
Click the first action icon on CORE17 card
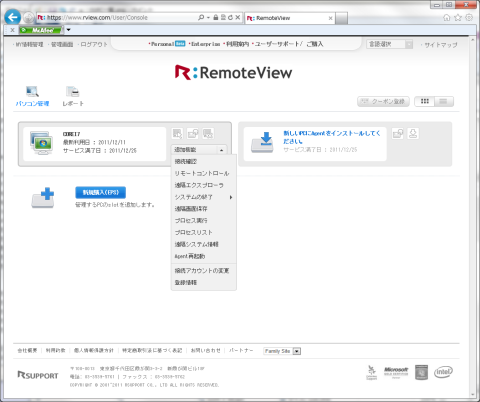177,134
